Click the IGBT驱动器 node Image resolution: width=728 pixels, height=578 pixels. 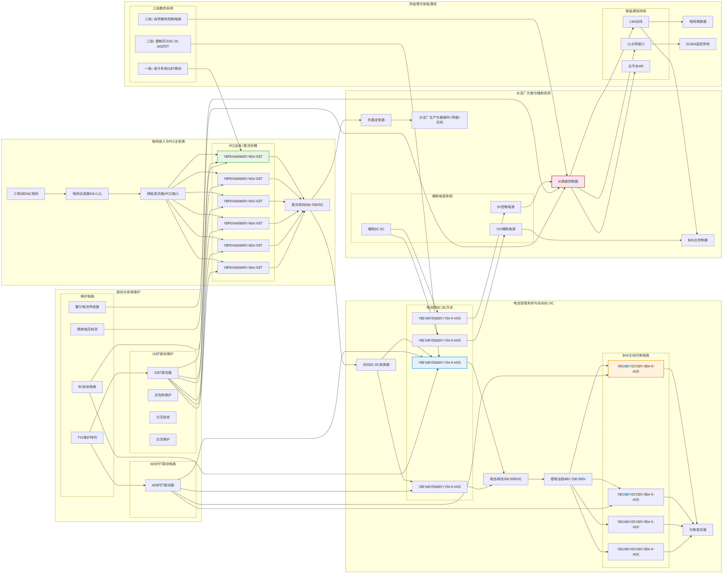coord(163,373)
